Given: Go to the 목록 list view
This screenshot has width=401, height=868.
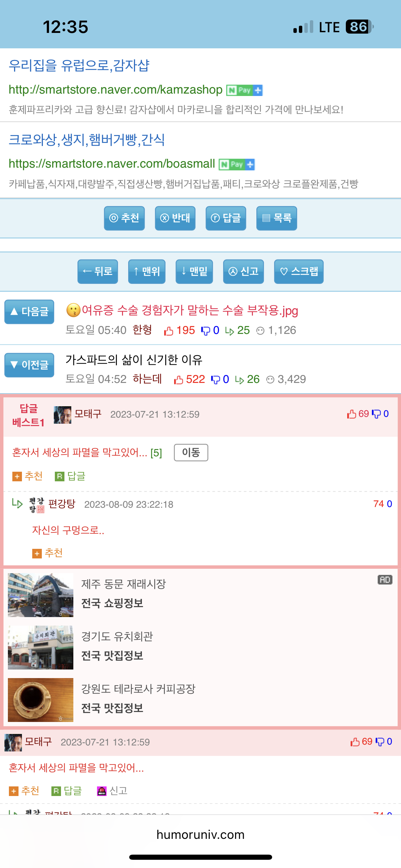Looking at the screenshot, I should point(277,218).
